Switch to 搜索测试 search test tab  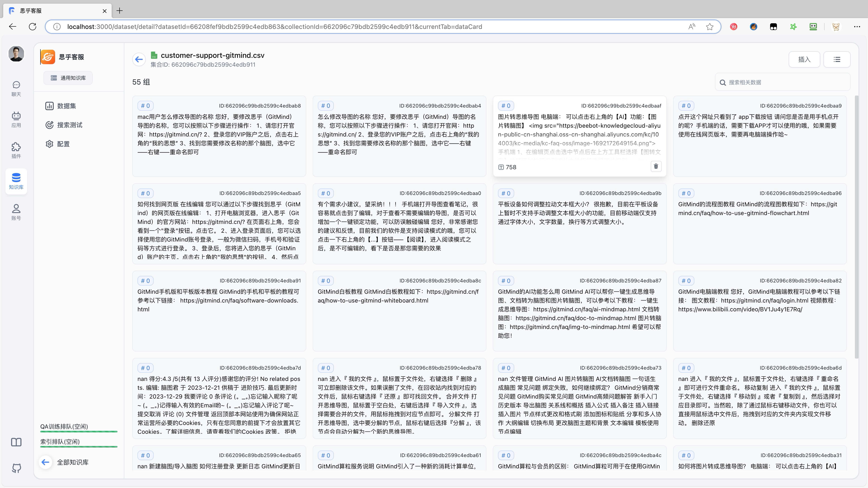[69, 125]
